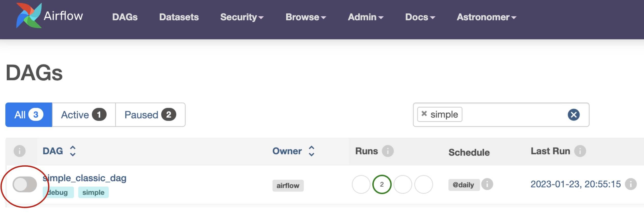Image resolution: width=644 pixels, height=213 pixels.
Task: Clear all tag filters with the round X
Action: pyautogui.click(x=573, y=115)
